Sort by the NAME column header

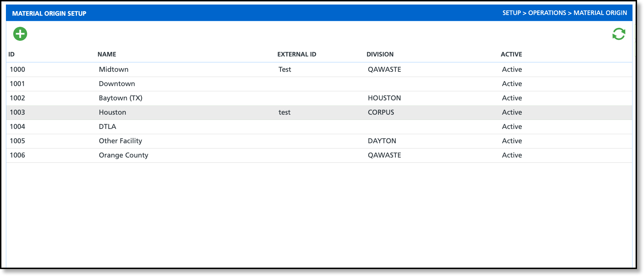107,54
